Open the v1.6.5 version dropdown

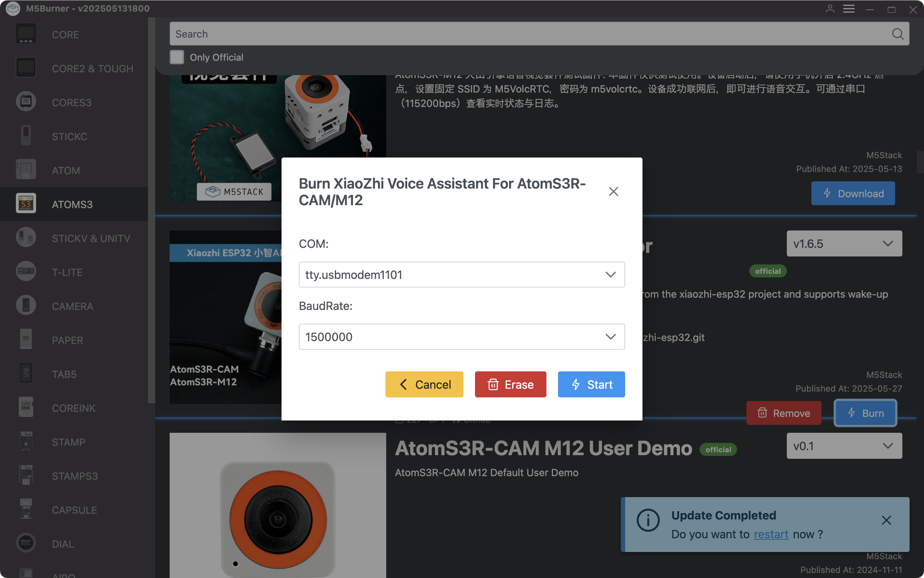click(x=844, y=243)
